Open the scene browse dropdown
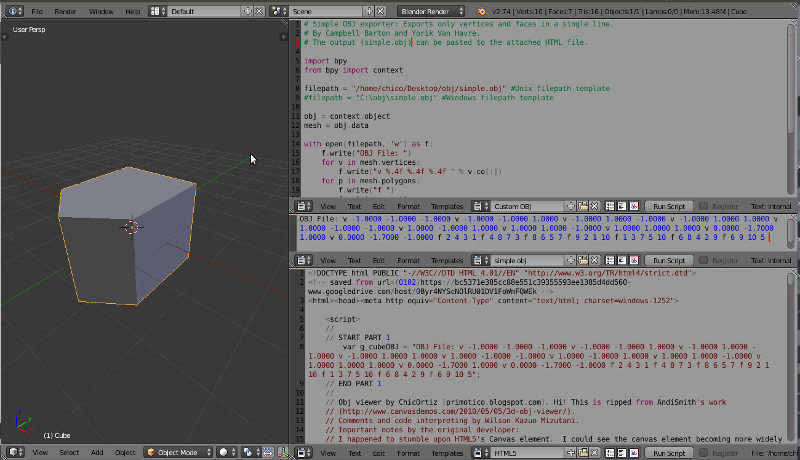Image resolution: width=800 pixels, height=460 pixels. pyautogui.click(x=279, y=11)
